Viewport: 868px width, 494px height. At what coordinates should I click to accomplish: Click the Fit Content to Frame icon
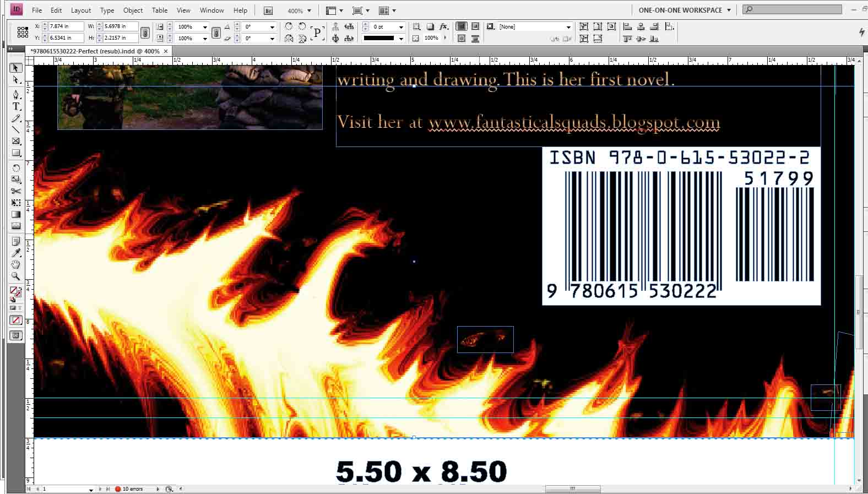pos(584,26)
